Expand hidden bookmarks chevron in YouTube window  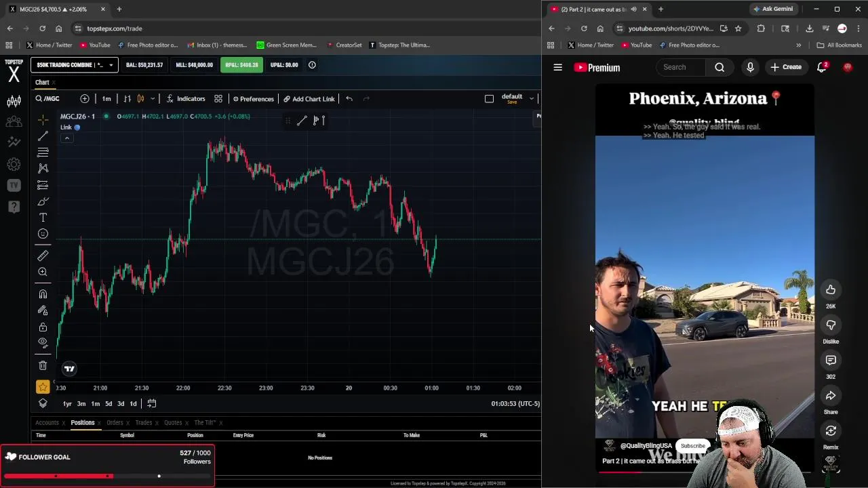(798, 45)
